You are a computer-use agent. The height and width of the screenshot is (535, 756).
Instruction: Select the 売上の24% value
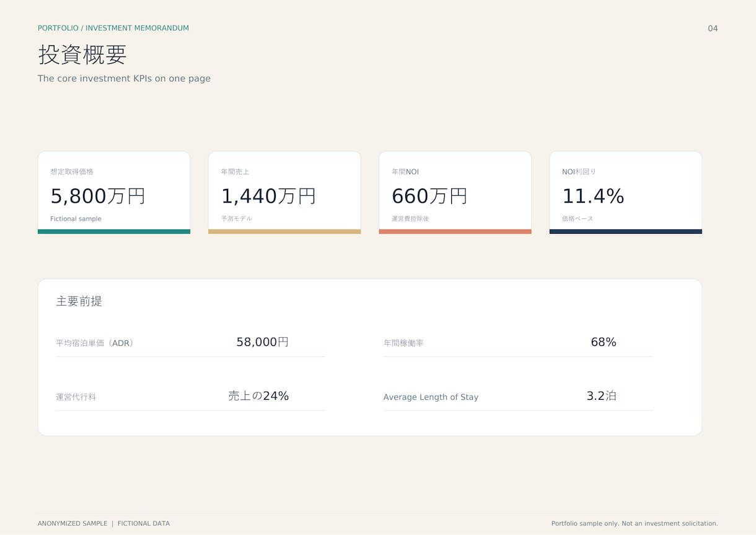point(258,396)
